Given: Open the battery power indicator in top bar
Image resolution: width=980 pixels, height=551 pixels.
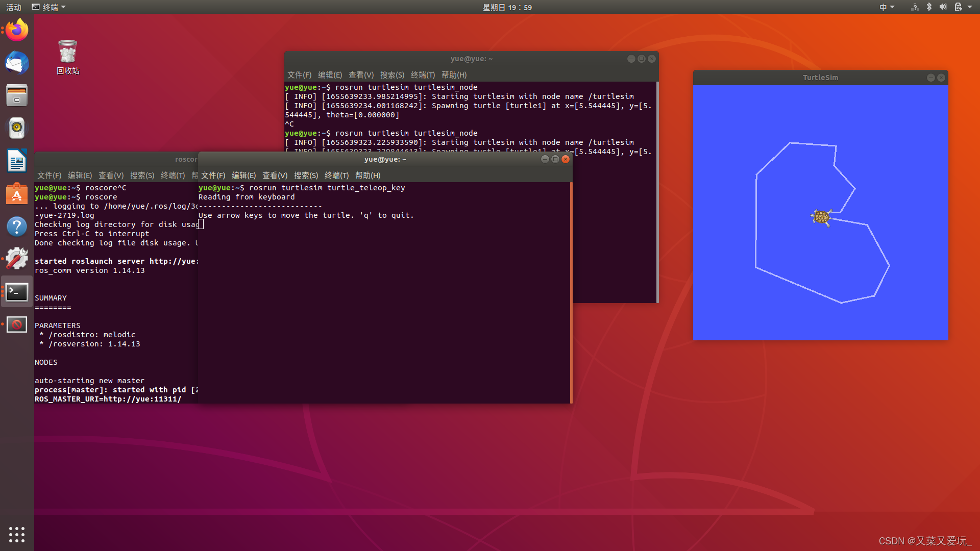Looking at the screenshot, I should tap(958, 7).
